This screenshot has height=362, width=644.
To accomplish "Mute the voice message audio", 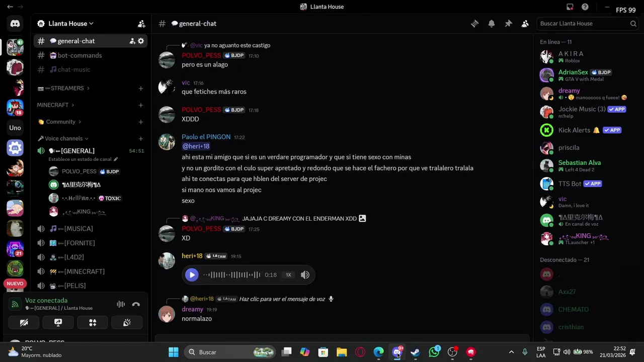I will click(305, 275).
